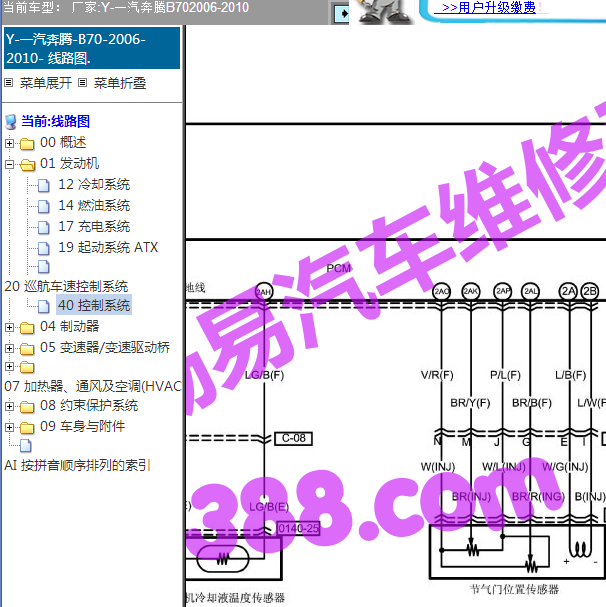The width and height of the screenshot is (606, 607).
Task: Select the 01 发动机 tree label
Action: coord(70,163)
